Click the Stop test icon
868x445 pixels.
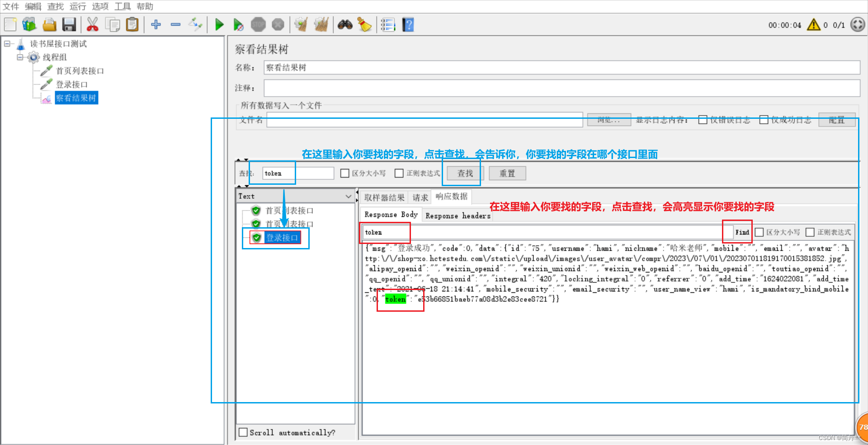click(x=258, y=24)
